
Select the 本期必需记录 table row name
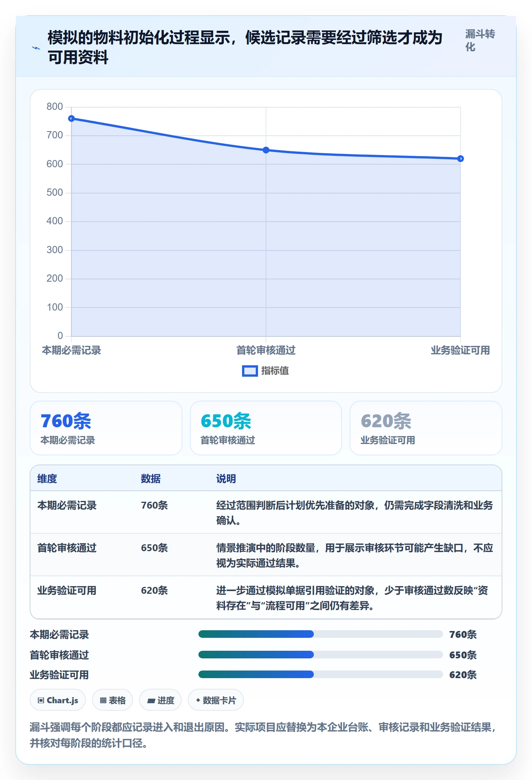coord(67,505)
